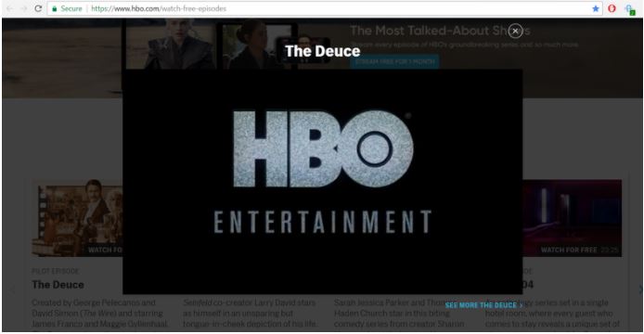
Task: Open the See More The Deuce link
Action: click(483, 305)
